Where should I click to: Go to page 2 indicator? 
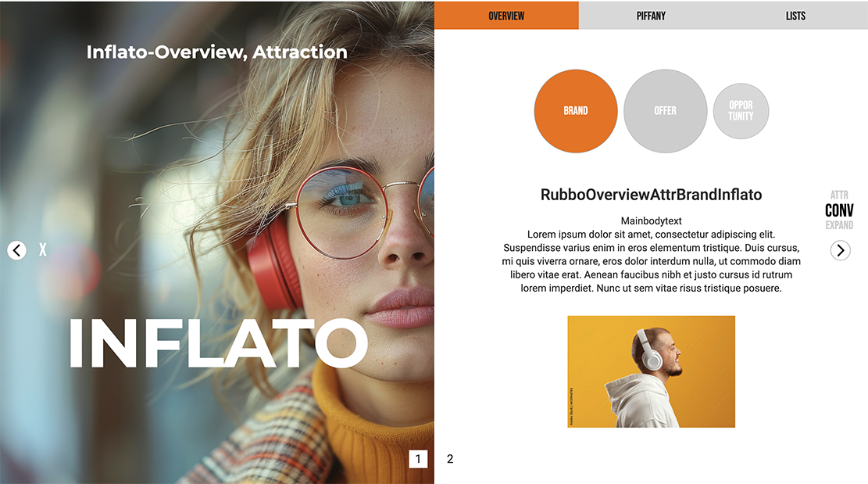(x=450, y=458)
